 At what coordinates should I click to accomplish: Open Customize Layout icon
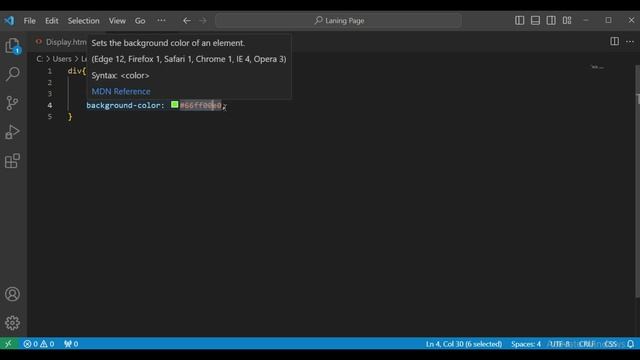(567, 20)
